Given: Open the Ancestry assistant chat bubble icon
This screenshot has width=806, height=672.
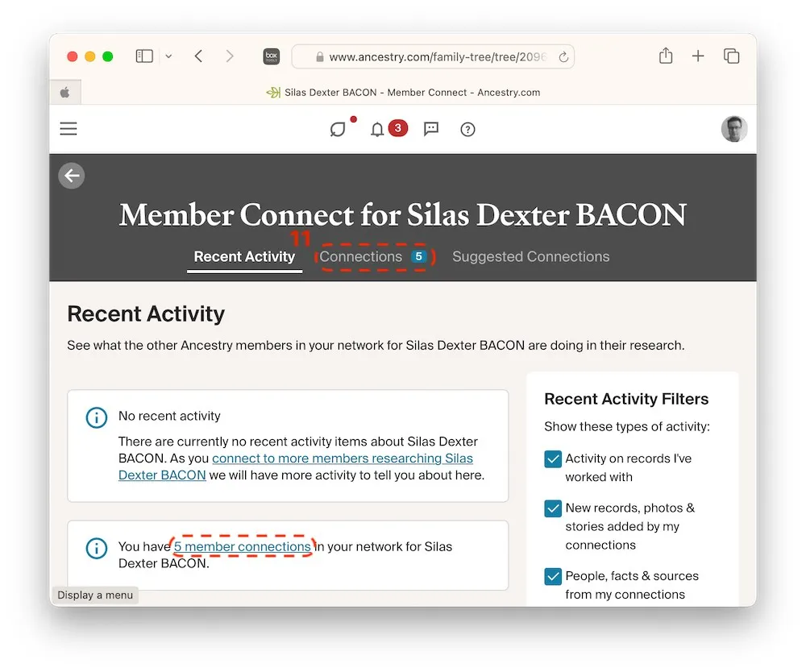Looking at the screenshot, I should (338, 129).
